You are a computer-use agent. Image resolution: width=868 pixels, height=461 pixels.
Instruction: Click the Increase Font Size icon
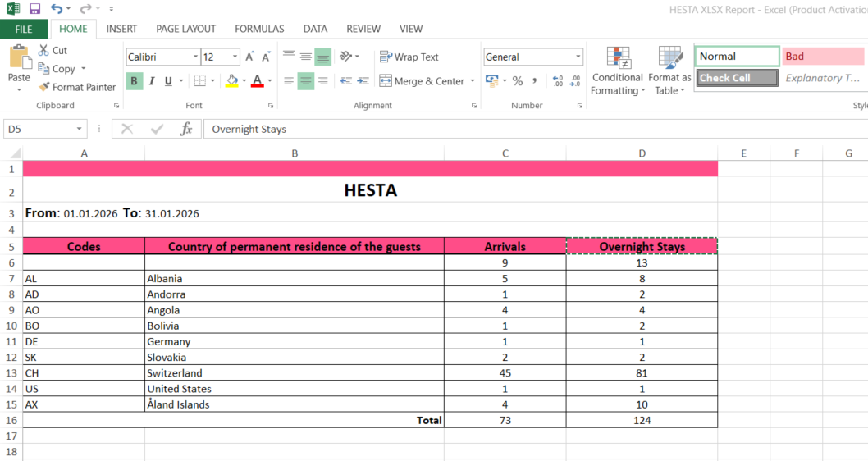coord(249,57)
